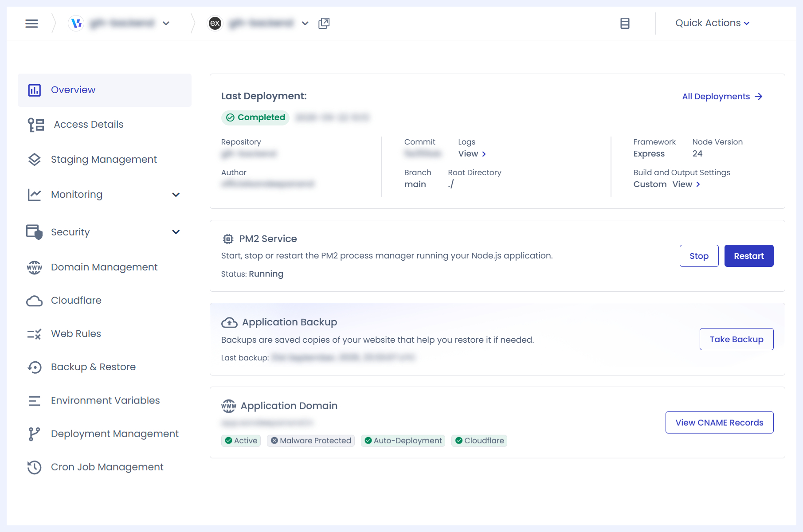Click the Completed status check icon
This screenshot has height=532, width=803.
230,117
